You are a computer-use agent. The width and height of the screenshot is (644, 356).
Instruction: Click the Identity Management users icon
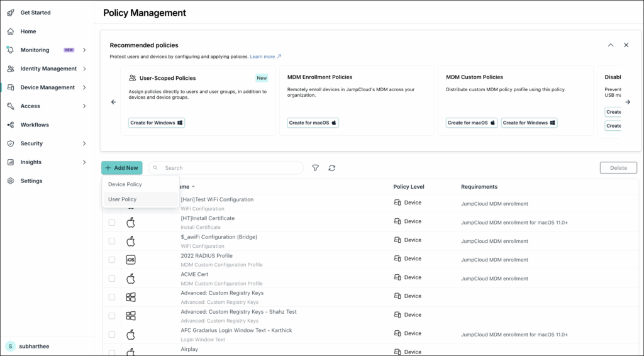coord(11,69)
